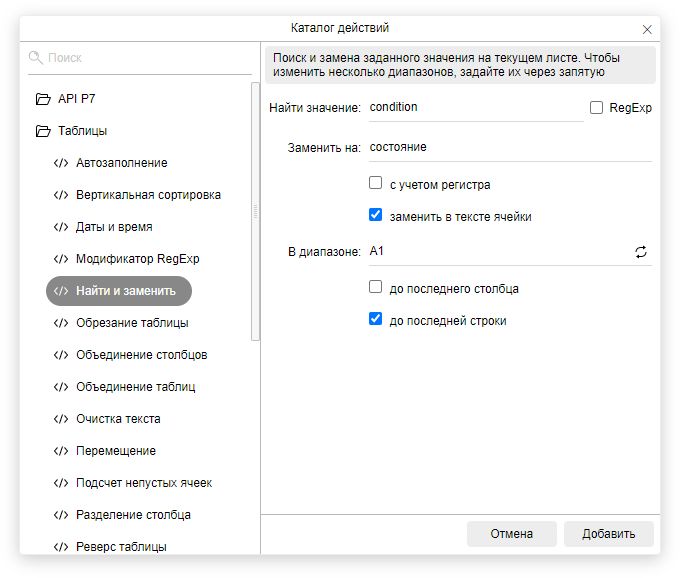Click the search magnifier icon
680x578 pixels.
tap(36, 58)
